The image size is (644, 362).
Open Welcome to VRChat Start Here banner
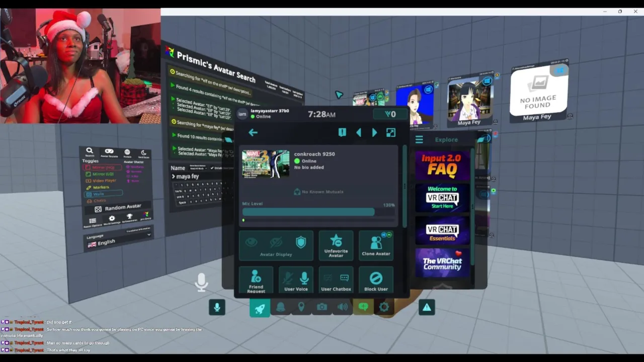point(442,198)
